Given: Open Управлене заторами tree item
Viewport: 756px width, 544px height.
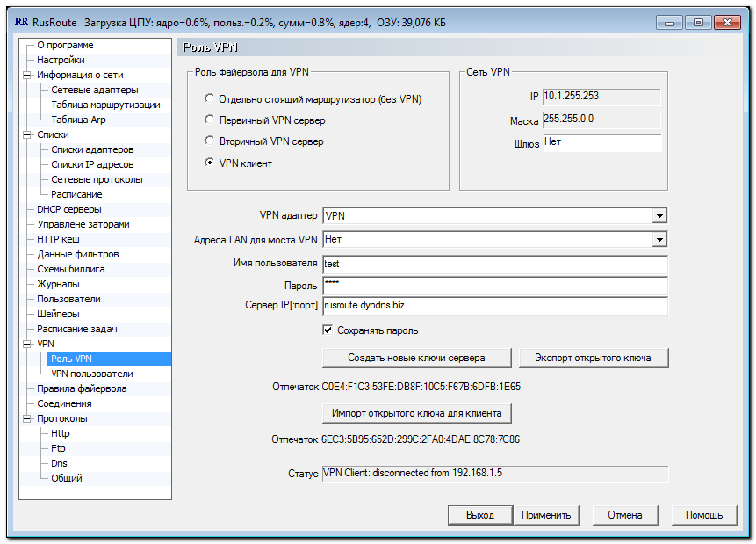Looking at the screenshot, I should [x=83, y=224].
